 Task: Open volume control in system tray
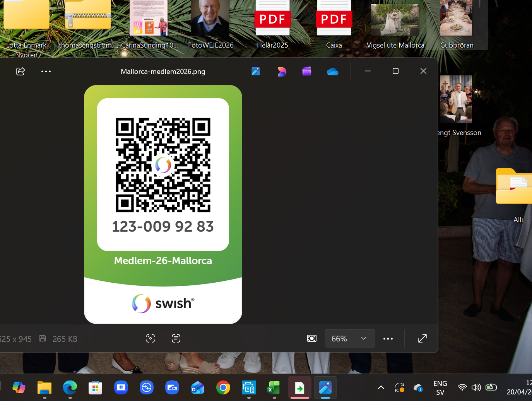tap(476, 387)
